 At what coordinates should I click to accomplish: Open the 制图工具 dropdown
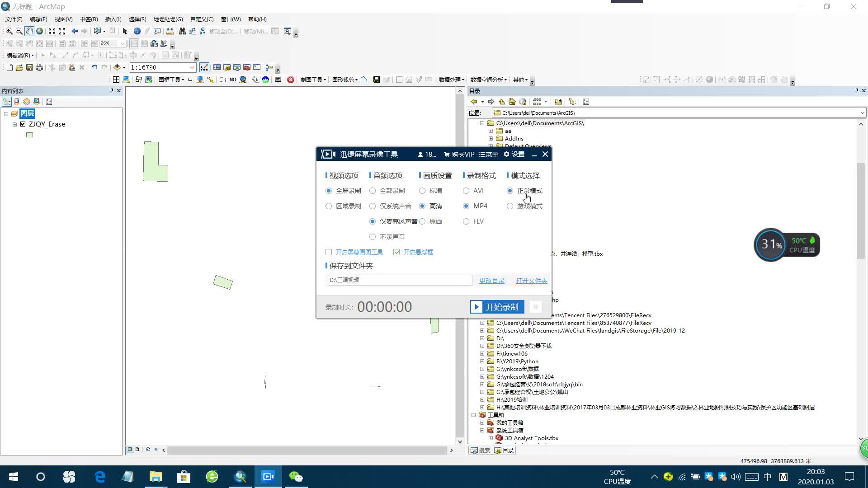pyautogui.click(x=313, y=80)
